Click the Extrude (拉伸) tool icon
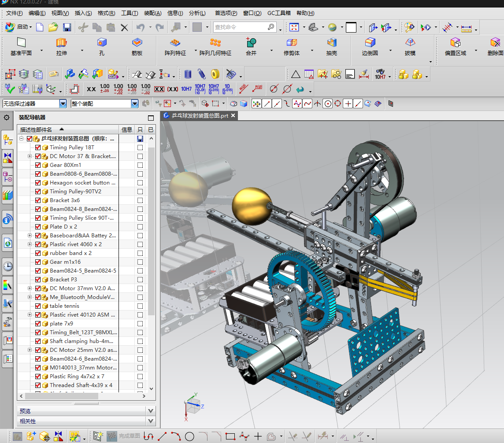Screen dimensions: 504x443 pos(61,43)
